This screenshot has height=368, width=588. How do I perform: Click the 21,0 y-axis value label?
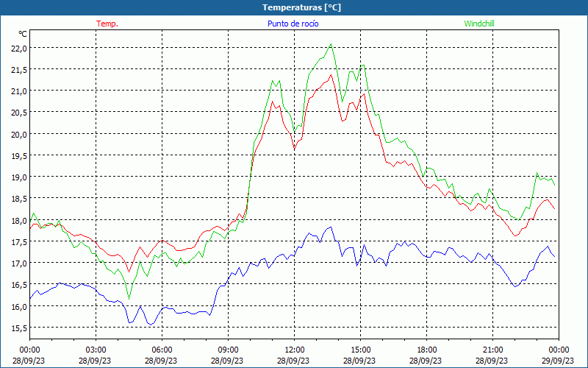(x=18, y=91)
